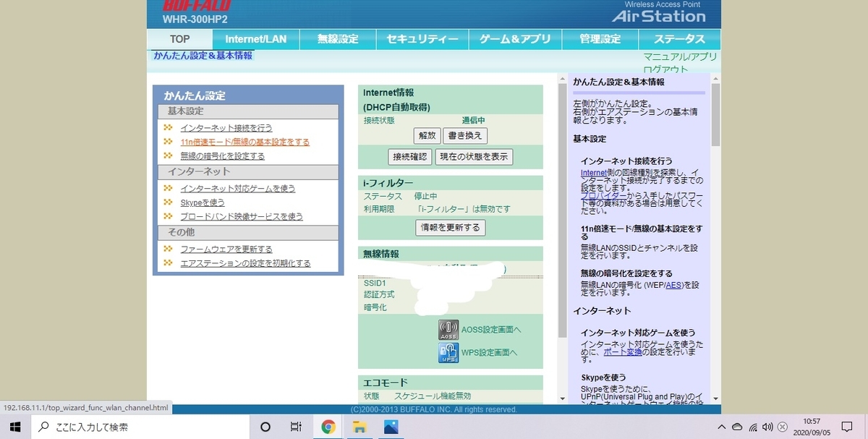
Task: Open AOSS設定画面へ link
Action: pos(491,330)
